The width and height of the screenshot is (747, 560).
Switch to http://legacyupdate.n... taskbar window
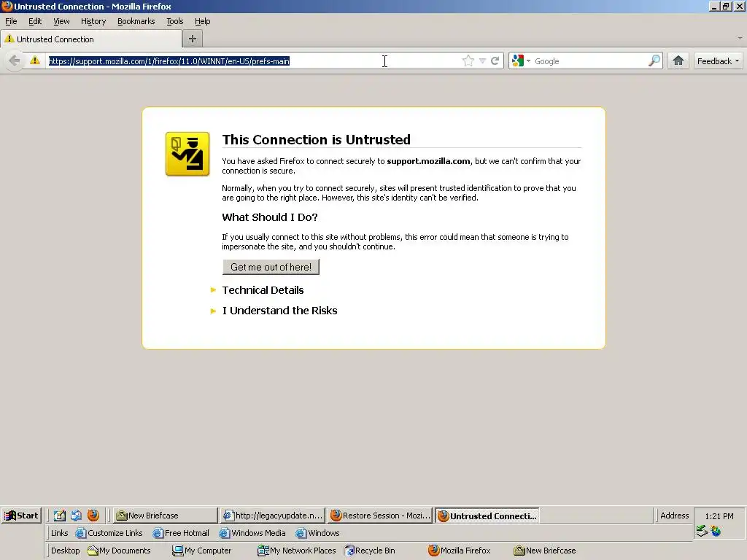[273, 516]
